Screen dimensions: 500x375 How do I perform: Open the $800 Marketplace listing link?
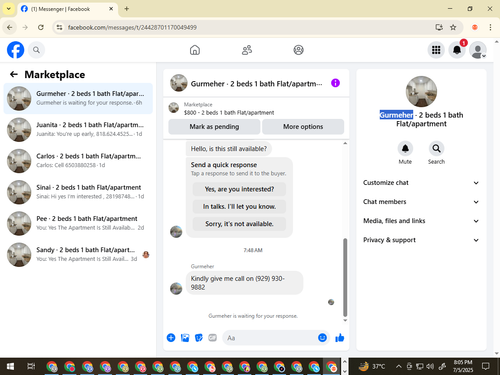pos(229,113)
